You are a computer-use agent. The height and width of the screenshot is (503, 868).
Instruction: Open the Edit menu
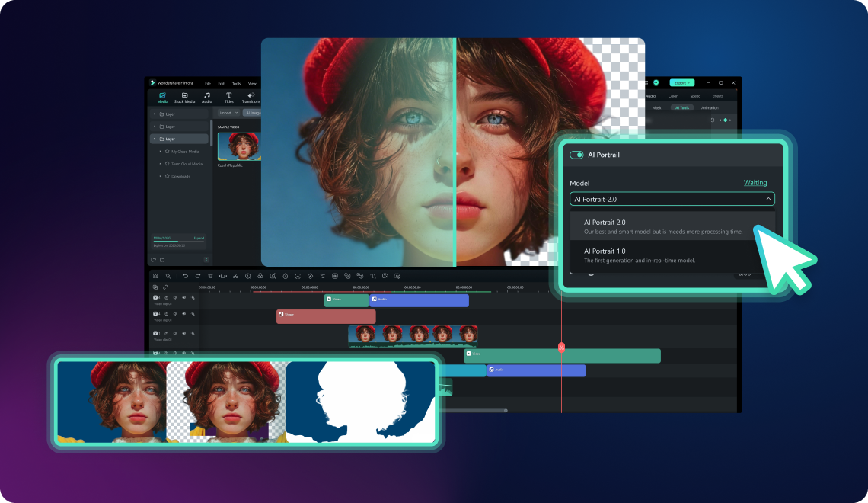pos(221,83)
